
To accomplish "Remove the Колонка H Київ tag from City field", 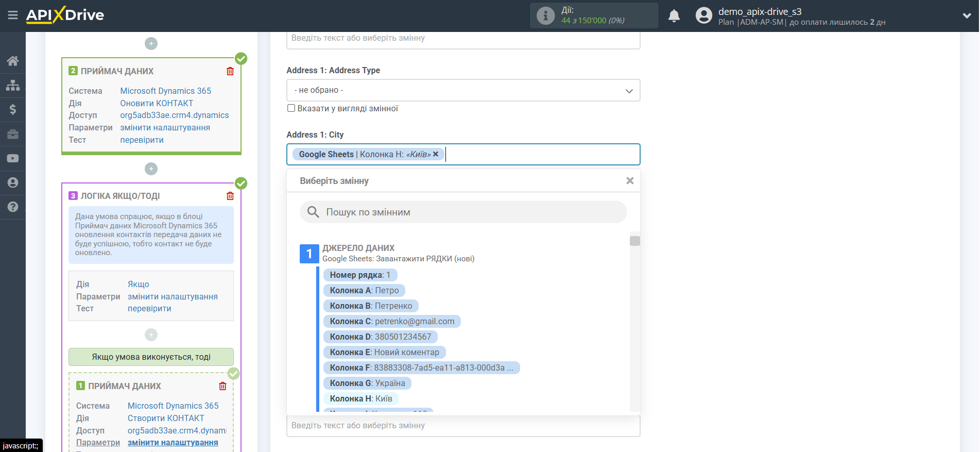I will coord(436,154).
